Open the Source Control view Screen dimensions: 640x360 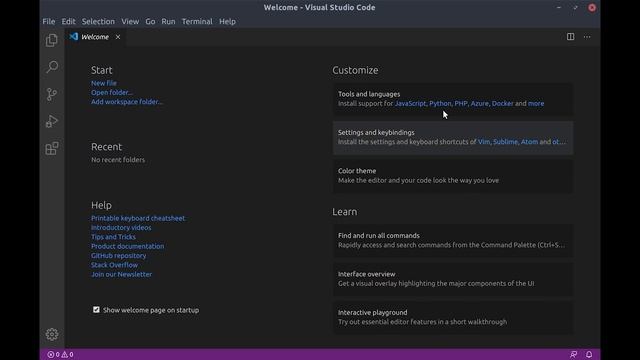coord(52,94)
